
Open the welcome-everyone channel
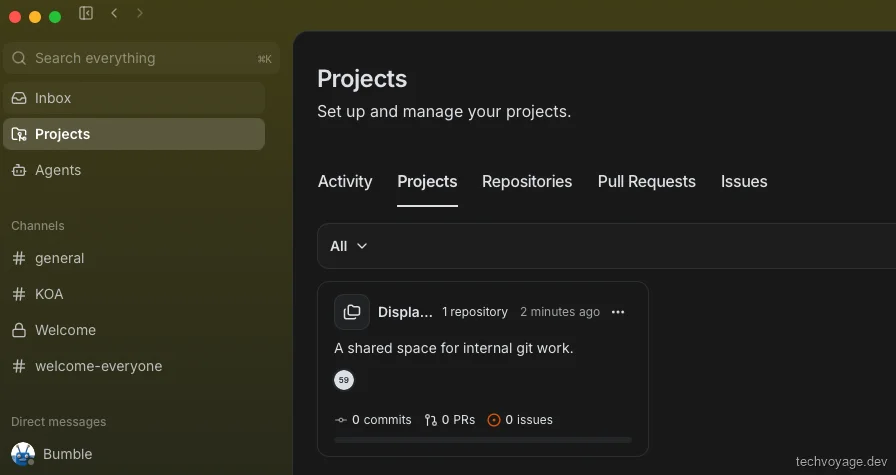[134, 366]
